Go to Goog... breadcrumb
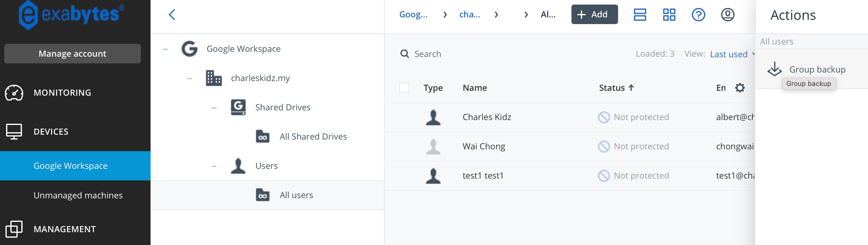The height and width of the screenshot is (245, 868). [x=413, y=15]
